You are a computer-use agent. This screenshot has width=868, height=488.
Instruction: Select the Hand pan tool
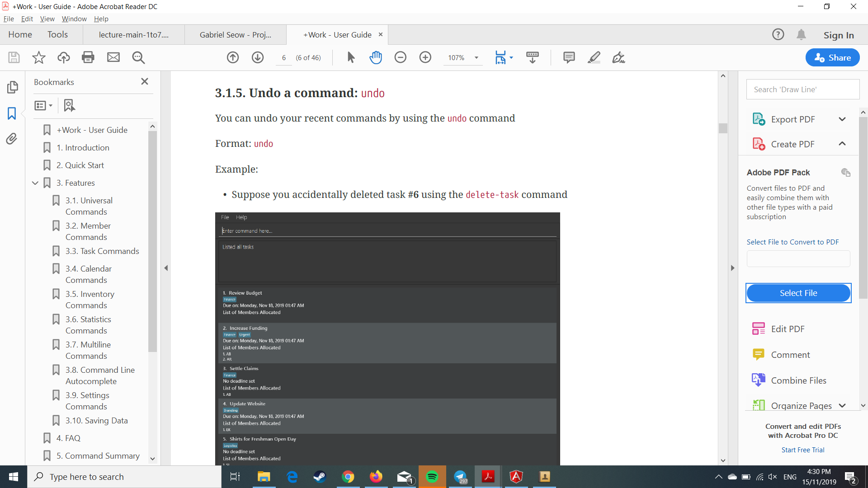tap(376, 57)
